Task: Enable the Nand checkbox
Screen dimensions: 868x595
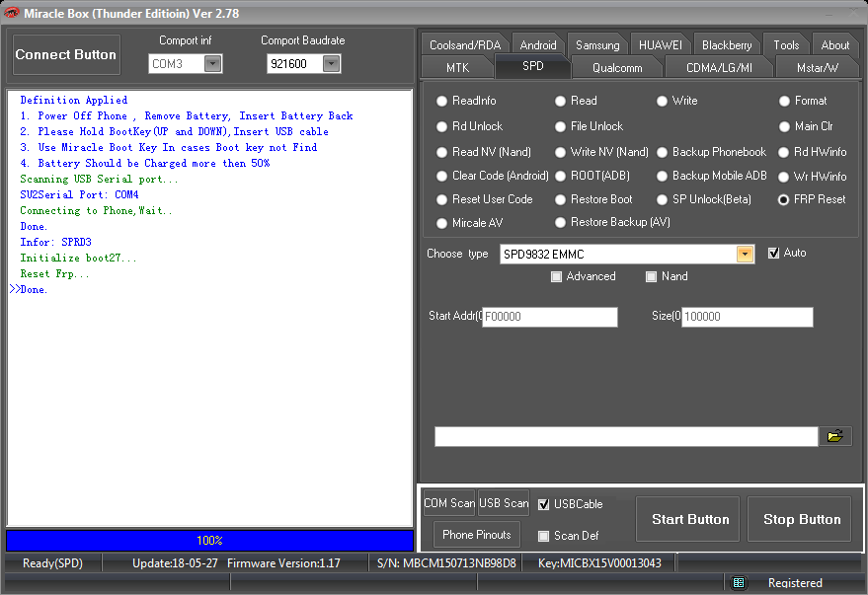Action: [x=651, y=276]
